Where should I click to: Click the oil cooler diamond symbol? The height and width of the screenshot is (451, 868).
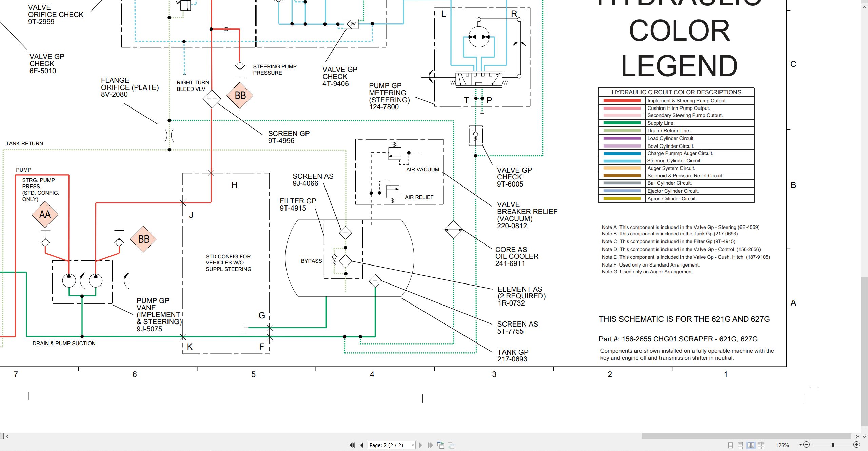(454, 230)
